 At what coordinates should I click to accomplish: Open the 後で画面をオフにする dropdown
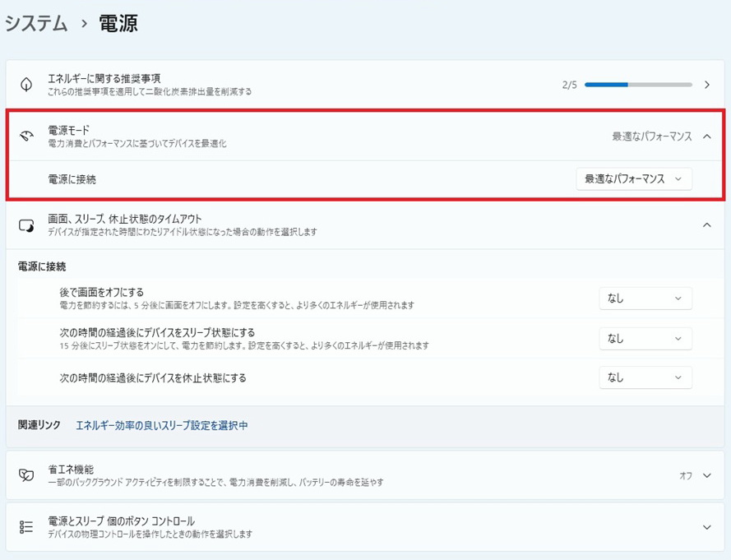tap(645, 299)
